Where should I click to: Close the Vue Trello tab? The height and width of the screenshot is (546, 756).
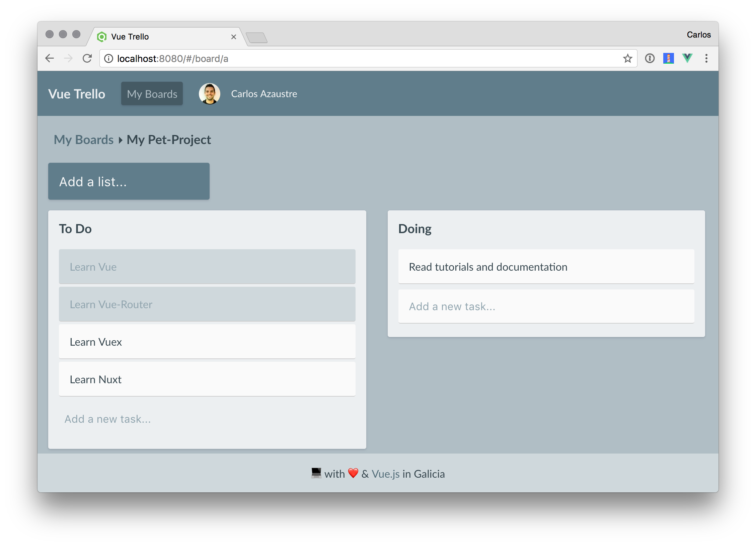tap(234, 37)
